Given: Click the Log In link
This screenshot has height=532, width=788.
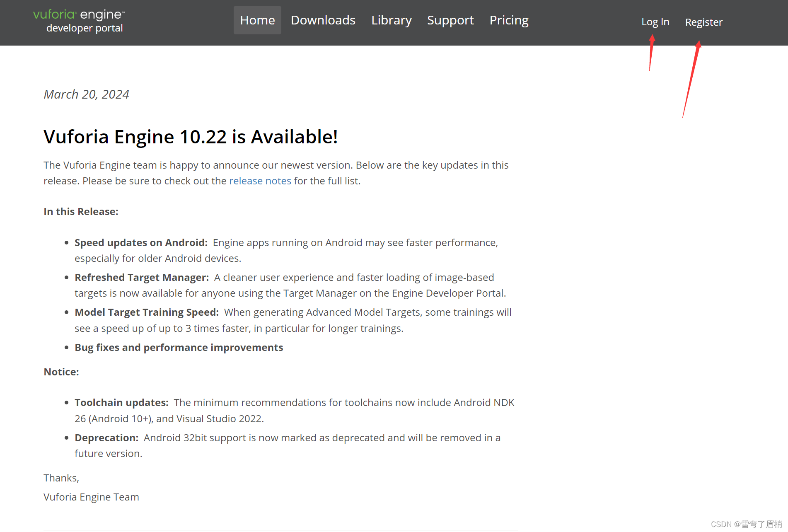Looking at the screenshot, I should pyautogui.click(x=655, y=22).
